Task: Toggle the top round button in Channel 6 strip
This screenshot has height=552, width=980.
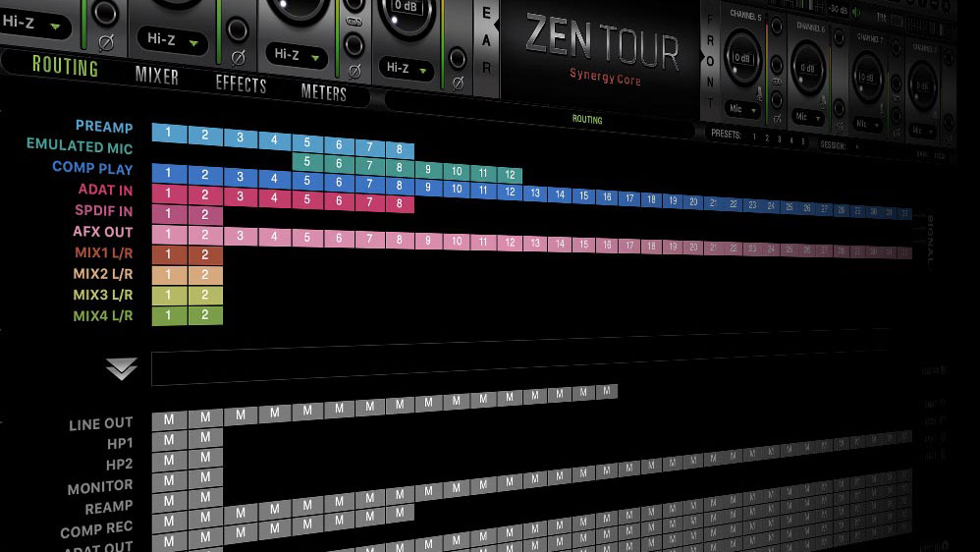Action: point(839,37)
